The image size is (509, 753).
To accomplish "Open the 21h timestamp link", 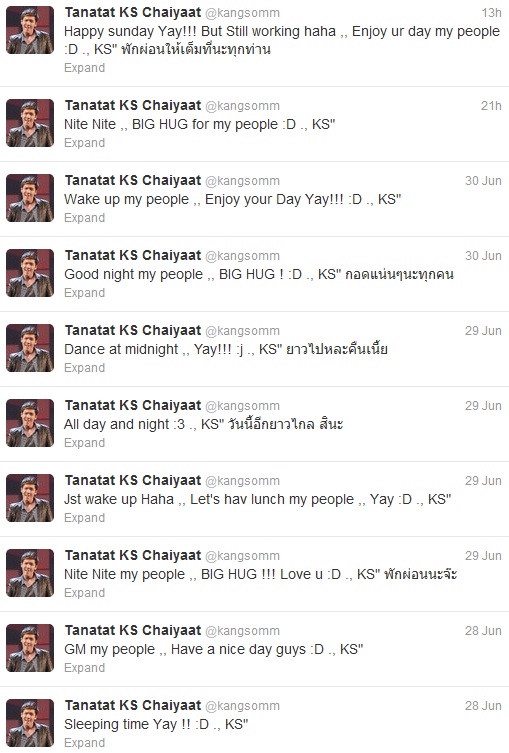I will (x=491, y=106).
